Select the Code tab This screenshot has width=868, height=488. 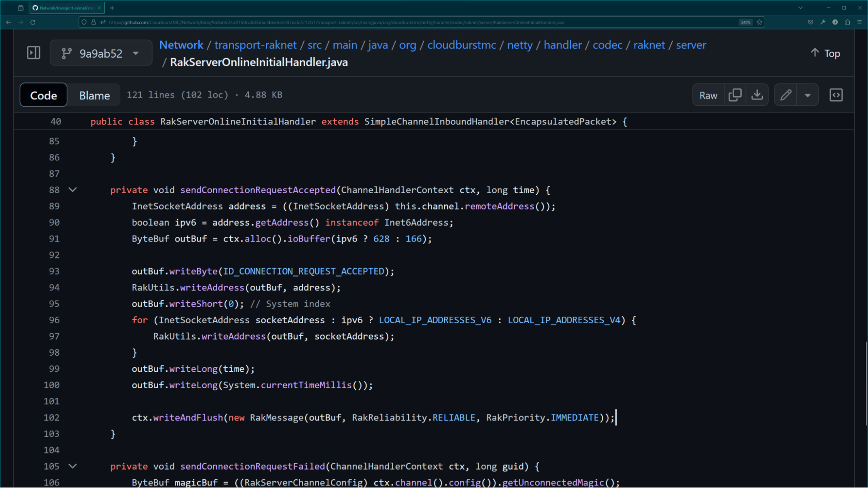pyautogui.click(x=43, y=95)
